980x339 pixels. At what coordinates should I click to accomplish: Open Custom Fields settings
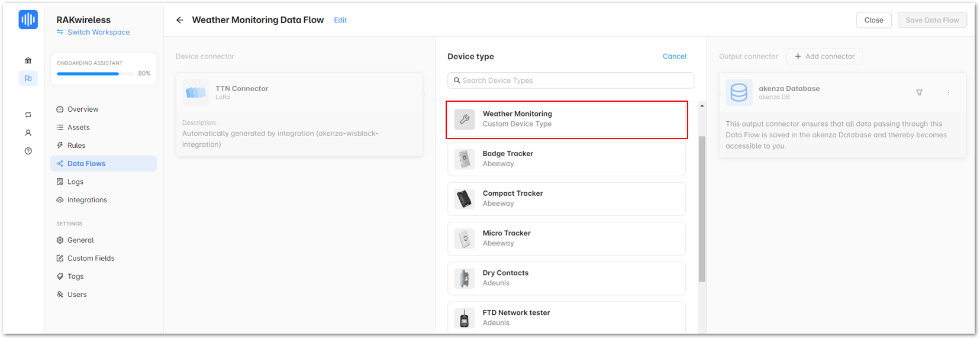pyautogui.click(x=104, y=259)
